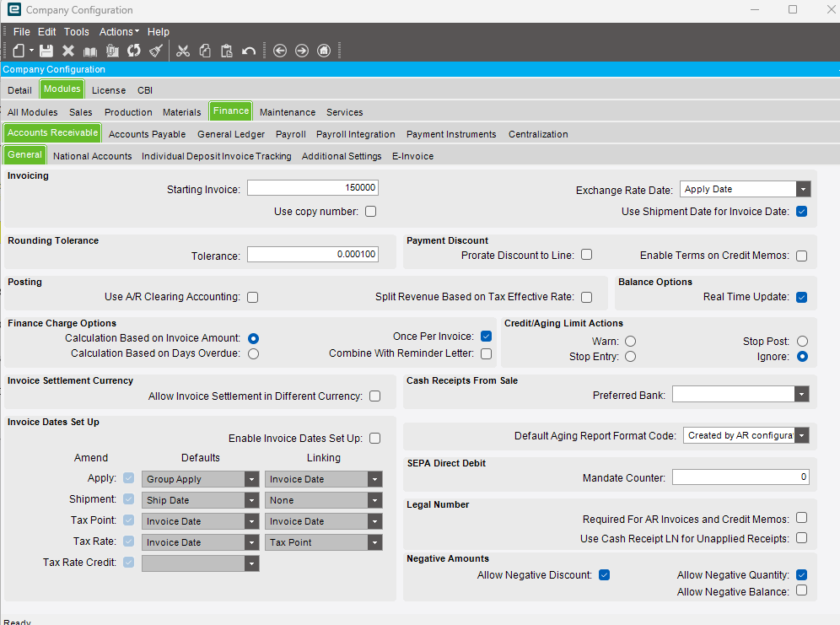Click the Starting Invoice field

click(x=313, y=187)
